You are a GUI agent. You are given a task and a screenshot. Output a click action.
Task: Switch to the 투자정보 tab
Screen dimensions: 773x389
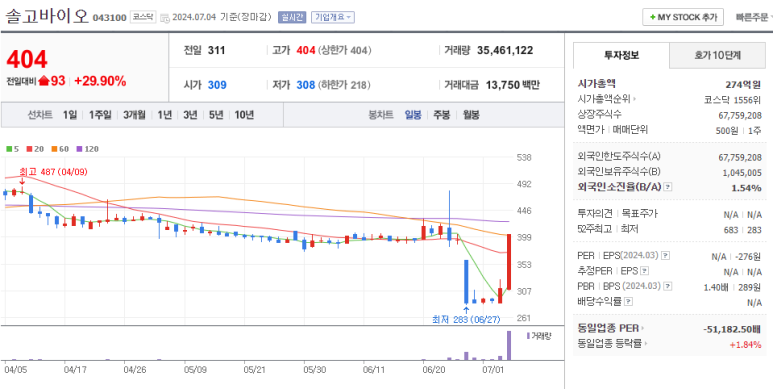pyautogui.click(x=621, y=55)
